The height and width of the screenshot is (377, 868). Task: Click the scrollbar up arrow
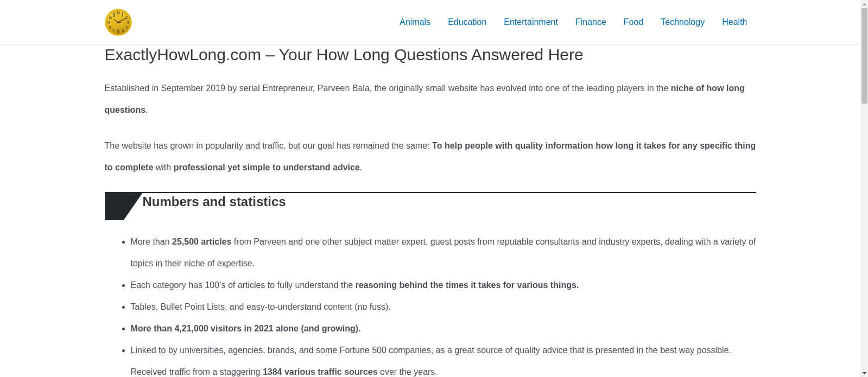[x=863, y=4]
